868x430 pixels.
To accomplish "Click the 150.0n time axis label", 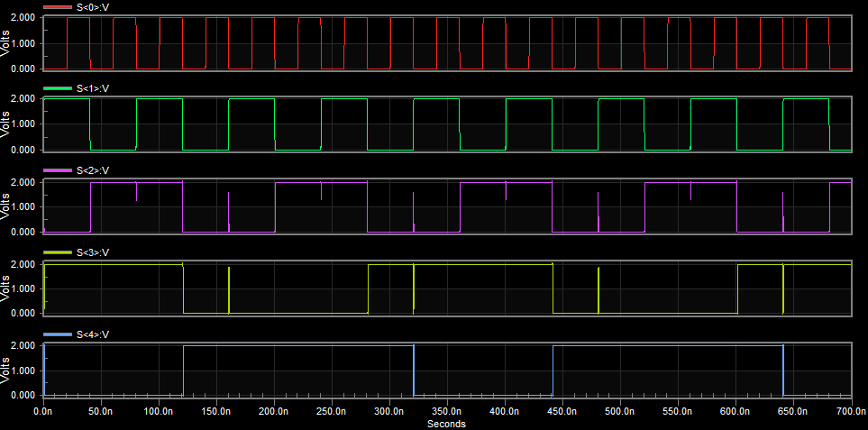I will pos(216,412).
